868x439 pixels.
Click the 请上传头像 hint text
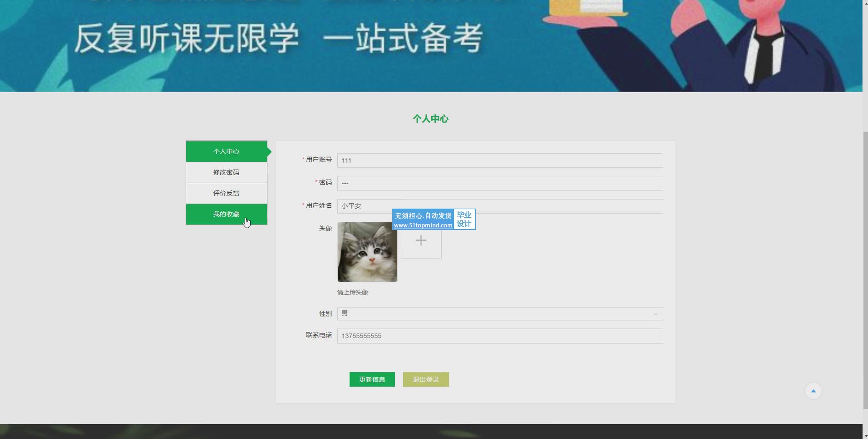click(x=352, y=293)
